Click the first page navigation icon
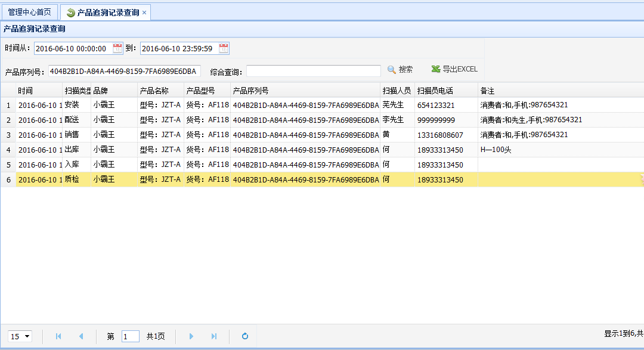644x350 pixels. point(58,336)
